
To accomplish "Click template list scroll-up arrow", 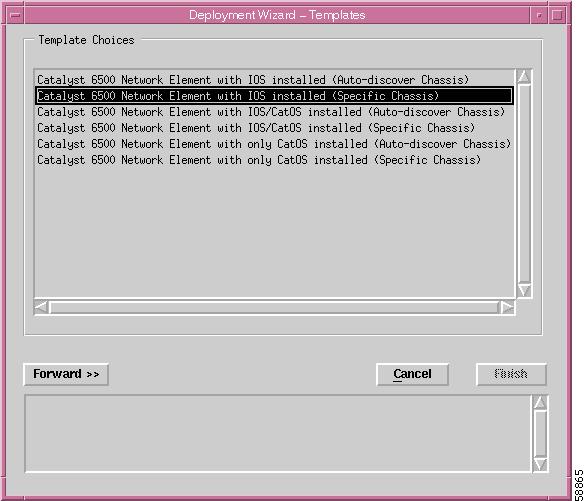I will point(524,77).
